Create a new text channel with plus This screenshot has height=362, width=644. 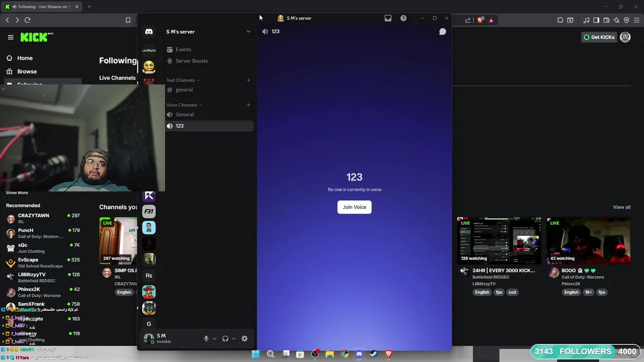(x=249, y=80)
